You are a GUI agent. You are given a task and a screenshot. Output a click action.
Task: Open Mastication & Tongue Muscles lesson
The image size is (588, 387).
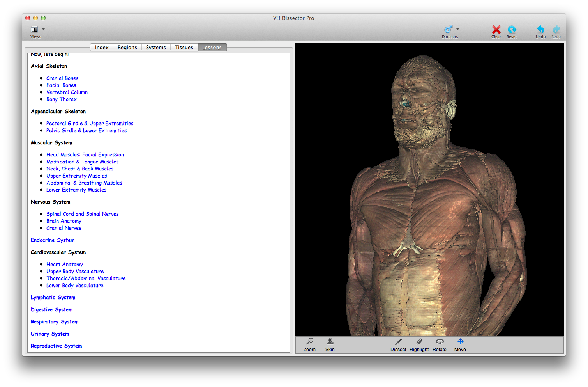pos(83,162)
